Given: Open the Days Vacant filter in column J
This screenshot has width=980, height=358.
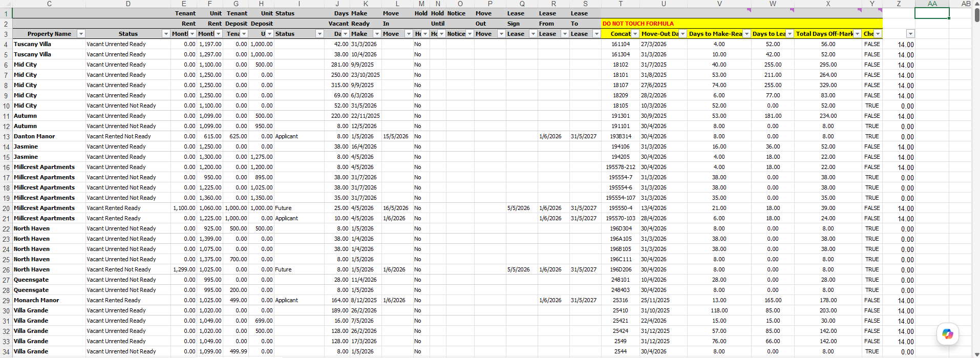Looking at the screenshot, I should 346,34.
